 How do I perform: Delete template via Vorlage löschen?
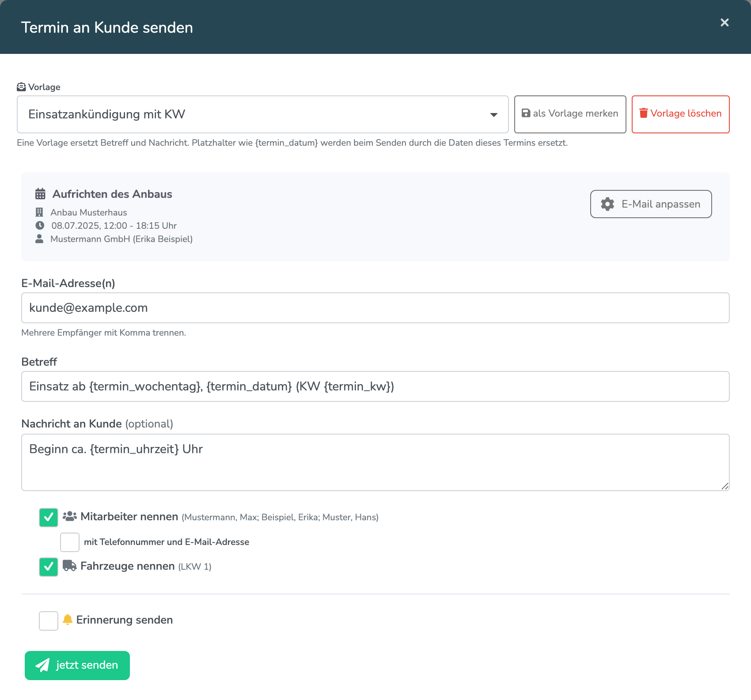coord(680,114)
